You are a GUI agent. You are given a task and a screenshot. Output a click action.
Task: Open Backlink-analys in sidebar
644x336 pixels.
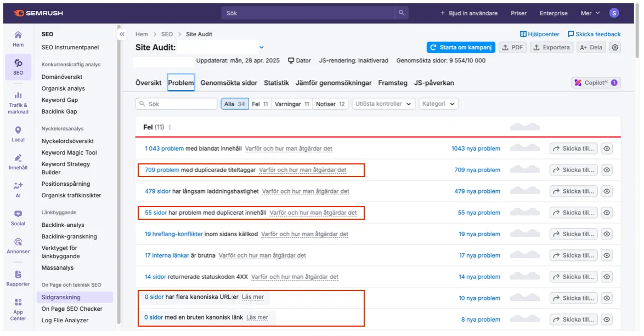(x=63, y=225)
